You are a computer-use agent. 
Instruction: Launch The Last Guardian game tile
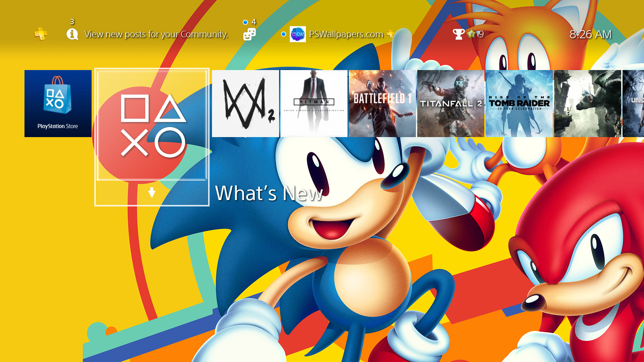(588, 103)
